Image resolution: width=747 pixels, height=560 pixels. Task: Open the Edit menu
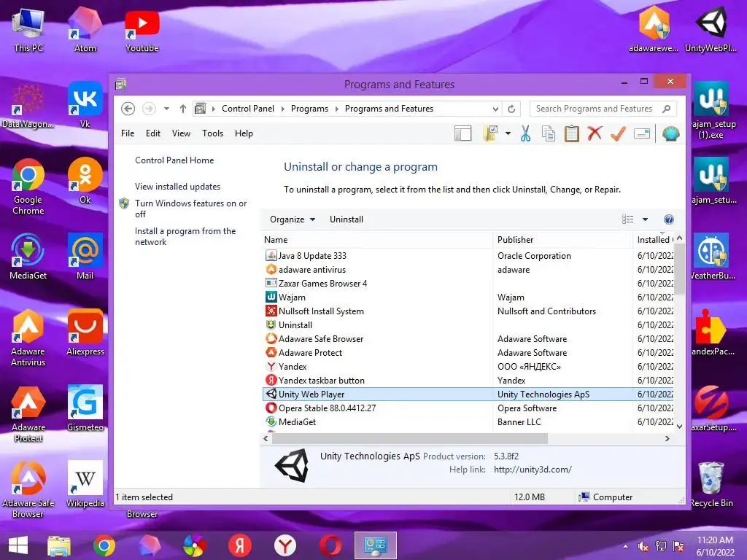[153, 133]
